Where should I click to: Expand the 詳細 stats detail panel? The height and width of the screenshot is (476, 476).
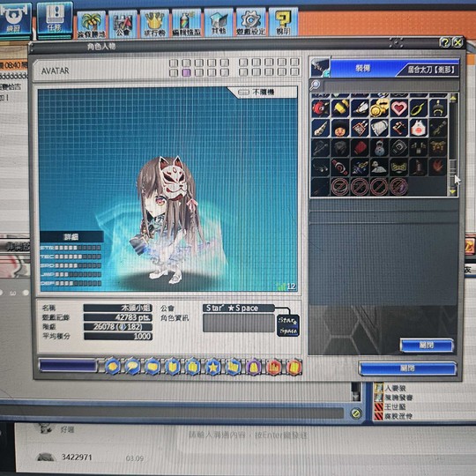tap(71, 237)
